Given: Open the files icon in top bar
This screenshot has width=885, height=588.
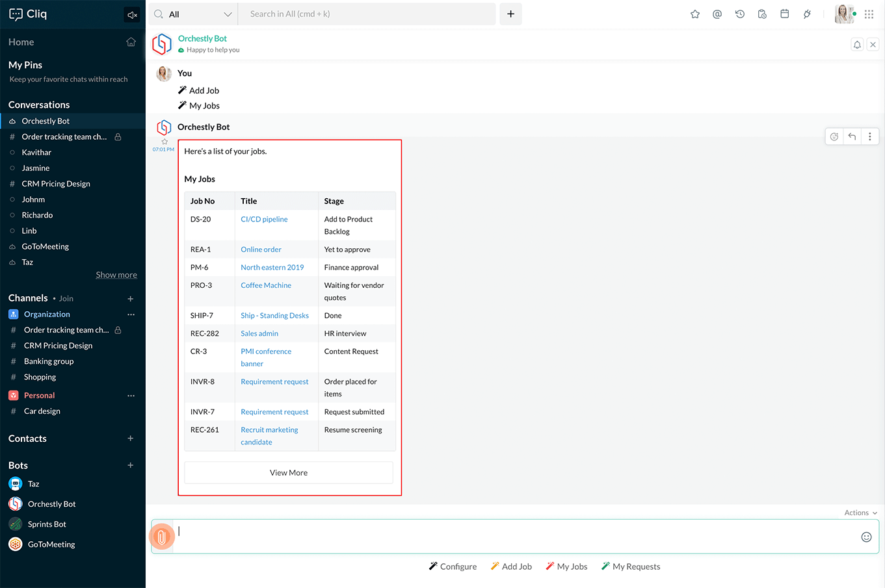Looking at the screenshot, I should [x=762, y=14].
